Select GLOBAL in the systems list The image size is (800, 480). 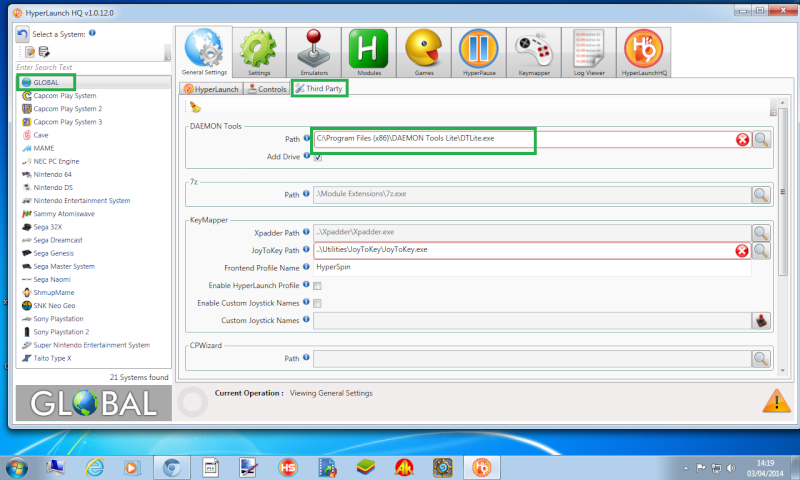46,82
